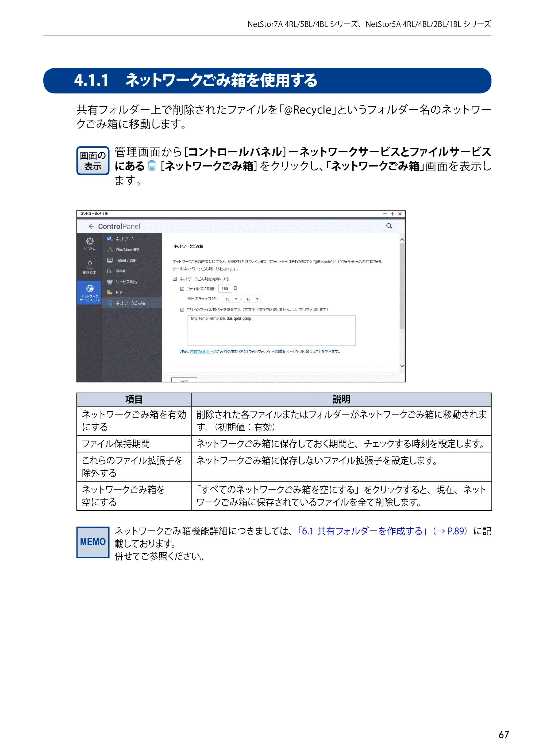The image size is (535, 756).
Task: Click the '説明' table header
Action: [341, 400]
